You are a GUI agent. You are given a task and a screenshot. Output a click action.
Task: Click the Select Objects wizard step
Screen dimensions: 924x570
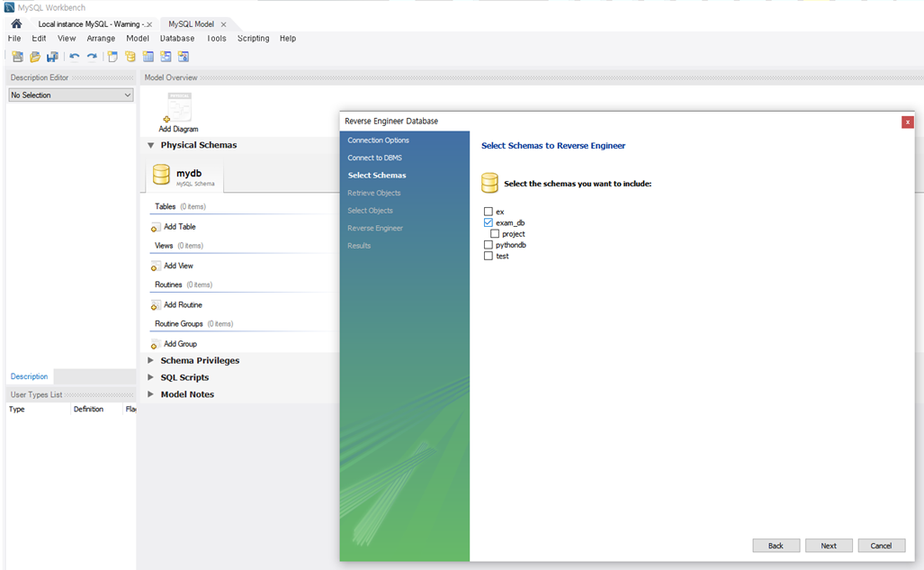(370, 211)
